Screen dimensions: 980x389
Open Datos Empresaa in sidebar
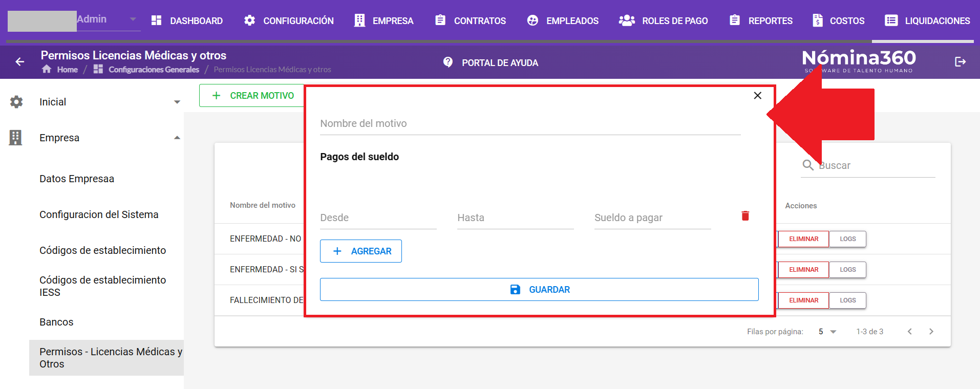(77, 179)
